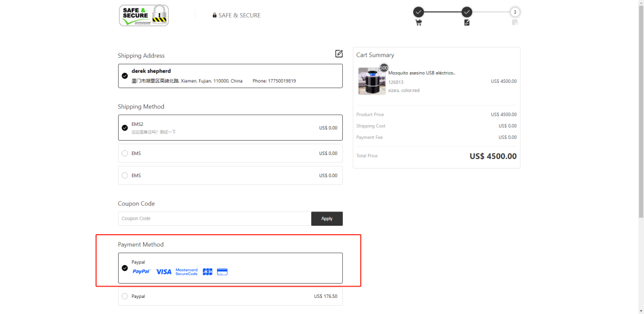Choose the first EMS shipping option

230,153
